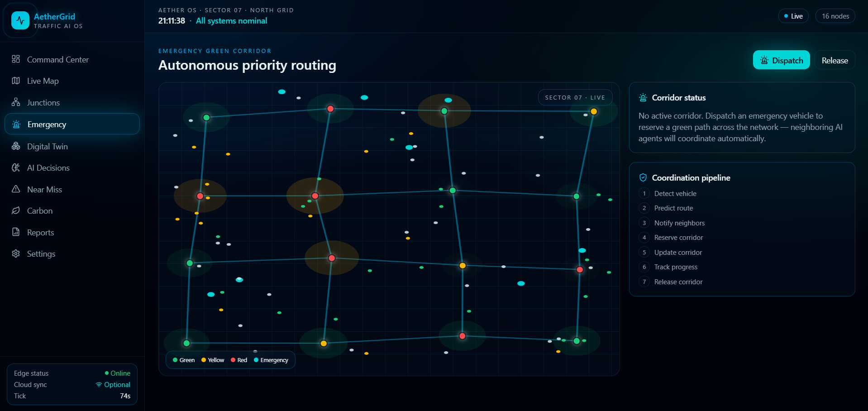Select the Live Map icon
Screen dimensions: 868x411
[x=16, y=81]
